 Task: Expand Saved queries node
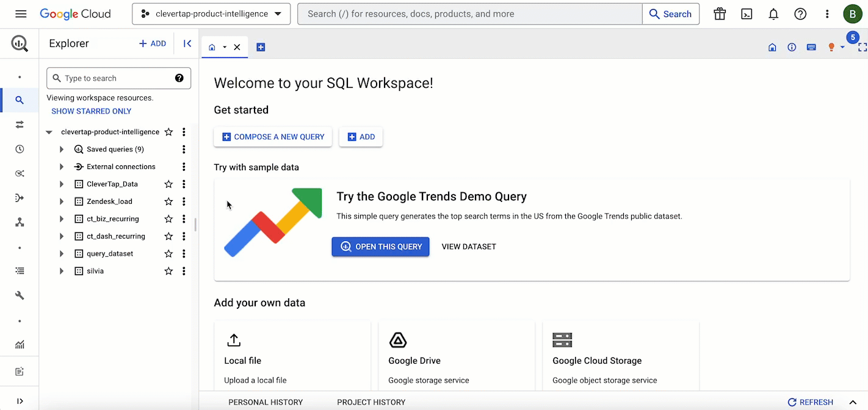pyautogui.click(x=61, y=149)
